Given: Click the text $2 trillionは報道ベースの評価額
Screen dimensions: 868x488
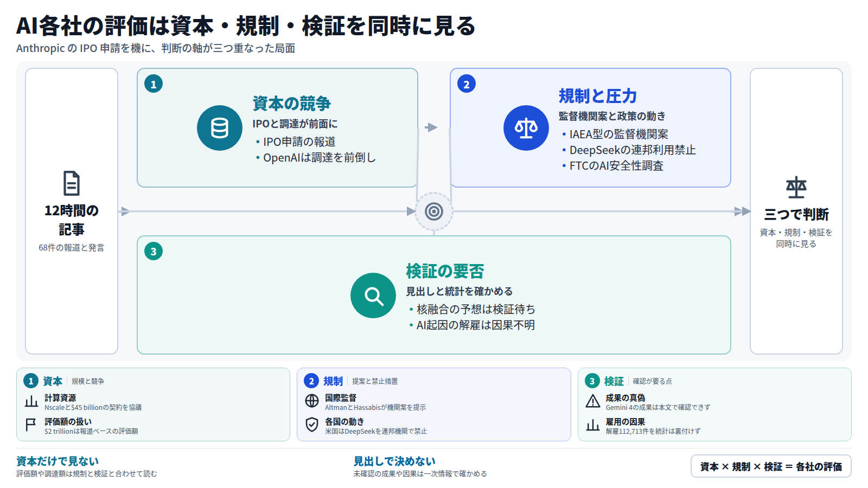Looking at the screenshot, I should click(x=91, y=432).
